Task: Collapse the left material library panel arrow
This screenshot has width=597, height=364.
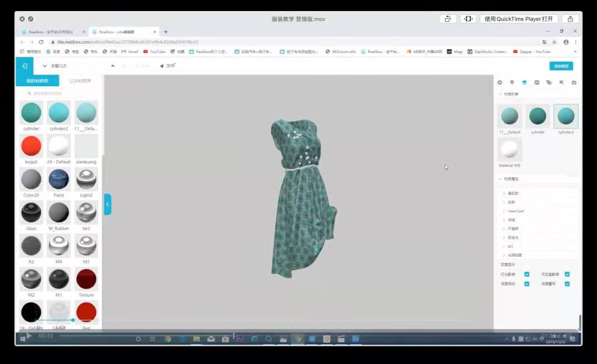Action: click(x=107, y=204)
